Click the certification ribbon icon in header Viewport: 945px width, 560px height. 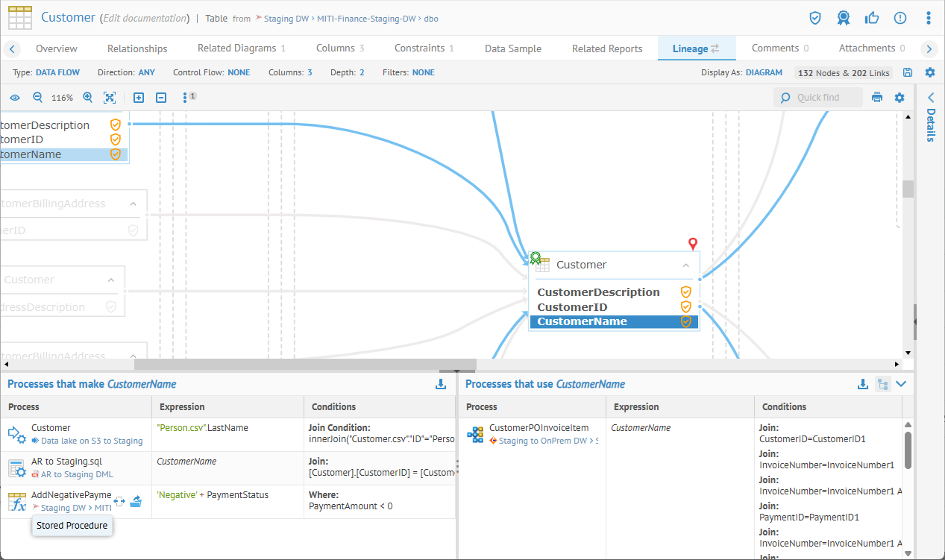843,18
